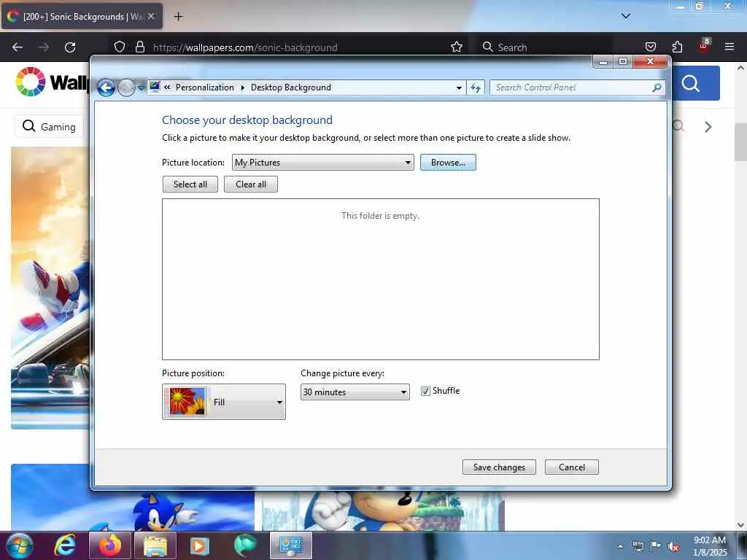Click Save changes

(499, 467)
